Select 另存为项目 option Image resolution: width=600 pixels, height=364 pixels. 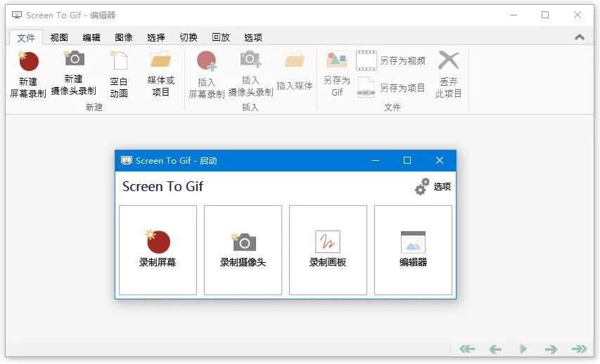[390, 88]
